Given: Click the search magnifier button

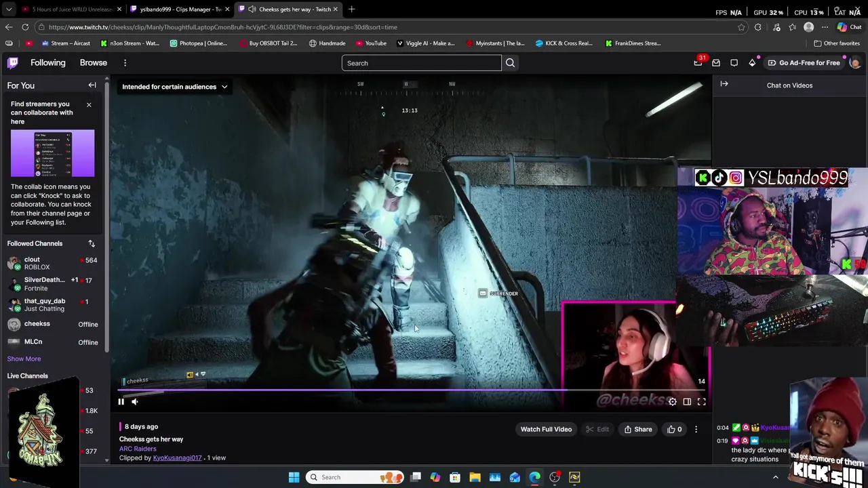Looking at the screenshot, I should [510, 63].
